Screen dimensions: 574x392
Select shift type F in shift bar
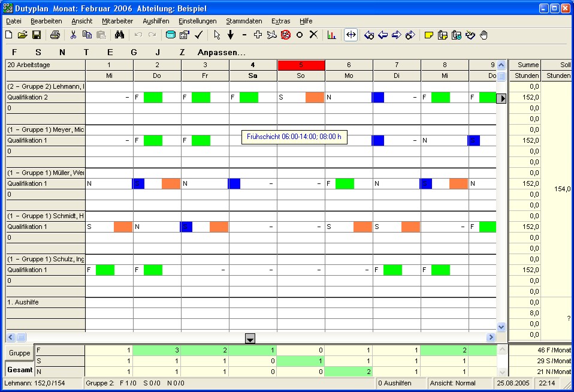(14, 52)
